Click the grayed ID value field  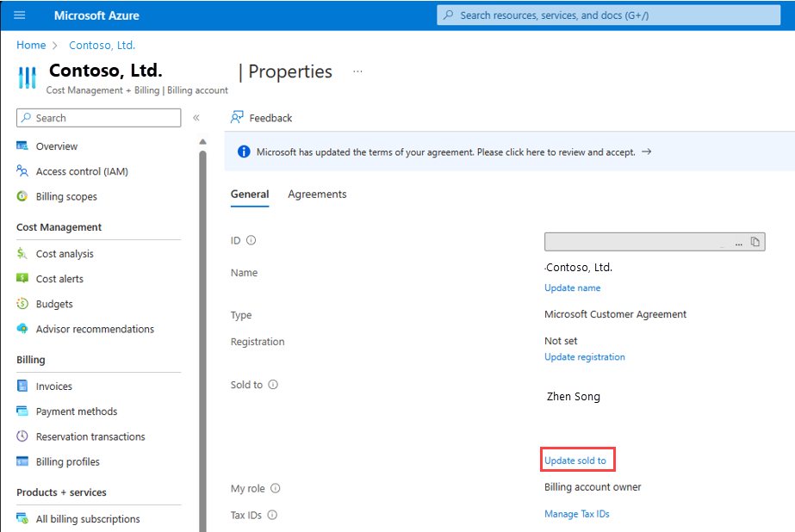(x=655, y=242)
